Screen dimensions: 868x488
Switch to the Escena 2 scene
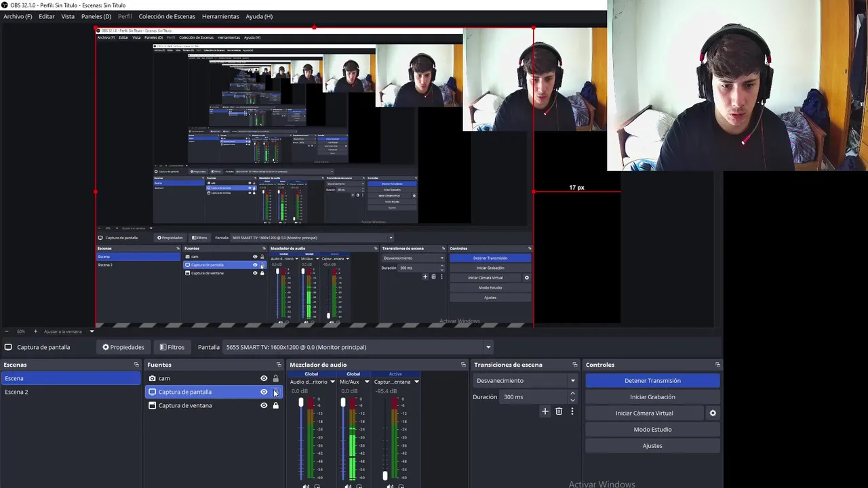71,392
